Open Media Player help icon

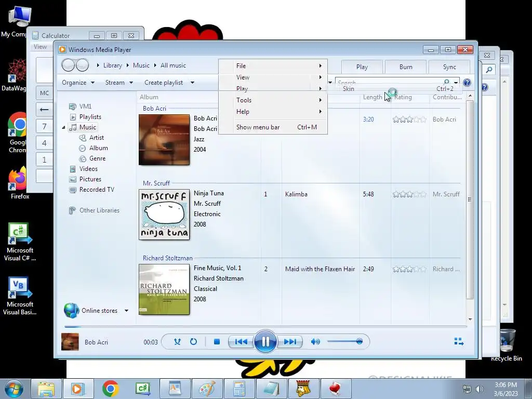tap(467, 83)
